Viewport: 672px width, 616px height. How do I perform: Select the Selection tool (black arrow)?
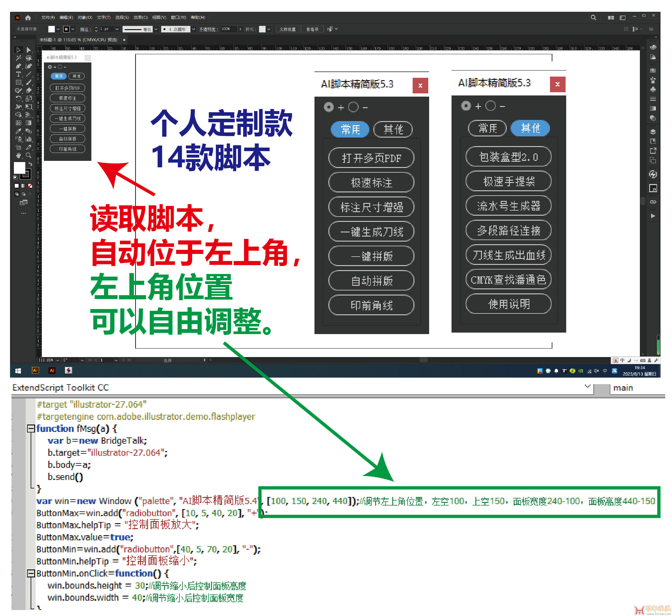(19, 50)
